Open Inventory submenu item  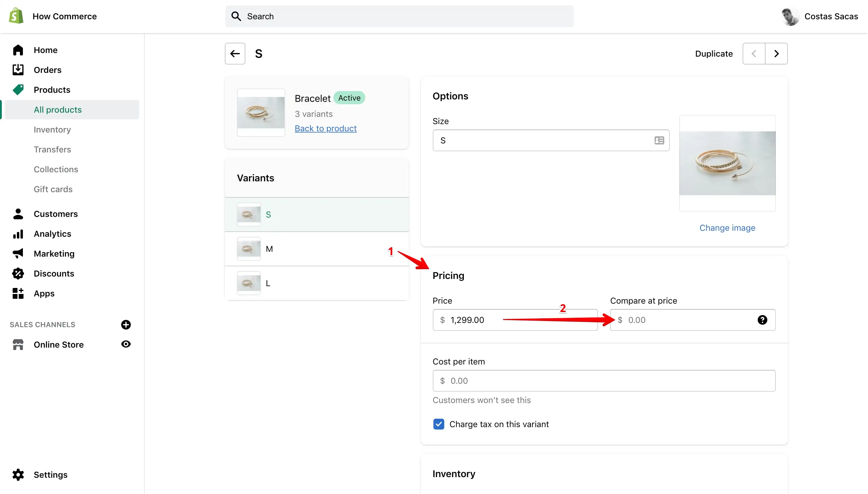pyautogui.click(x=52, y=130)
